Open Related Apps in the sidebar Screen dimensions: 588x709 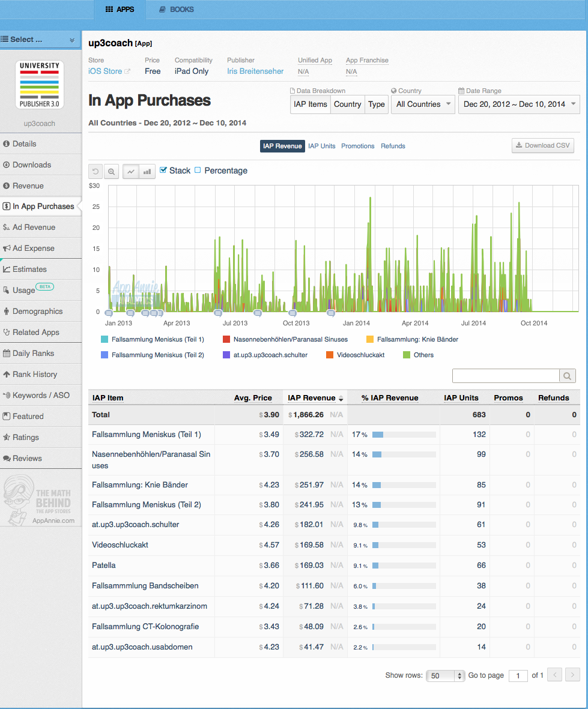pos(41,333)
